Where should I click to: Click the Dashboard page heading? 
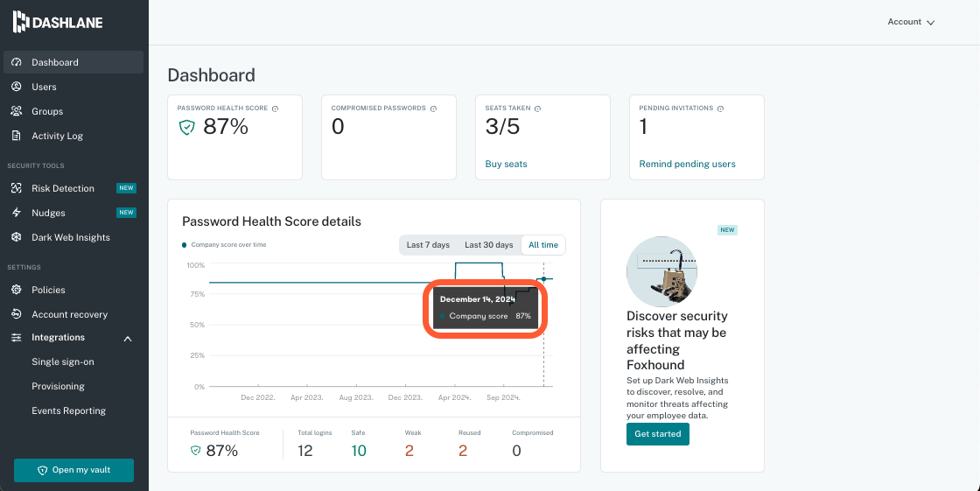(x=211, y=75)
